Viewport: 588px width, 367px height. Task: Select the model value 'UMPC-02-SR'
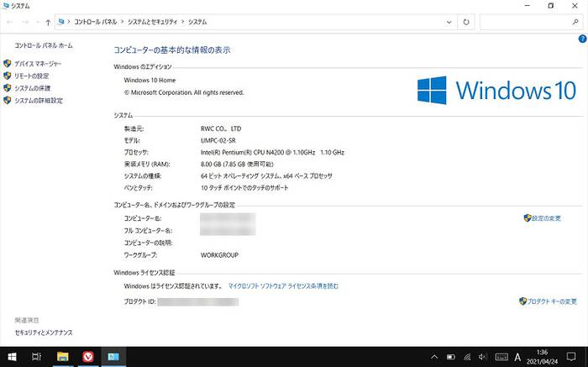(x=218, y=140)
